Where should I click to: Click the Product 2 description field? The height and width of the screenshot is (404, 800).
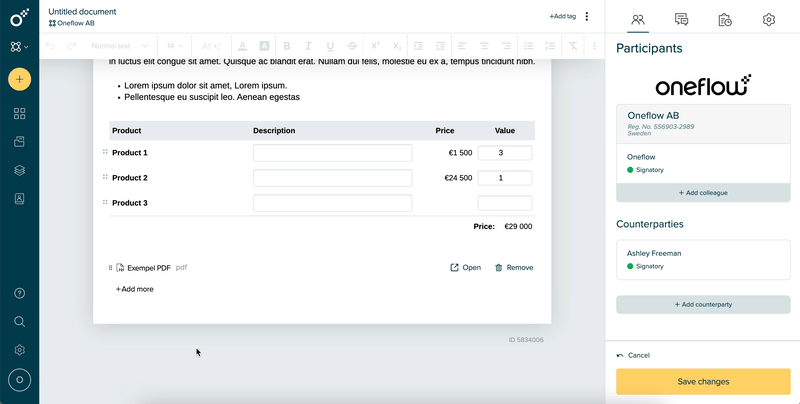(x=333, y=178)
